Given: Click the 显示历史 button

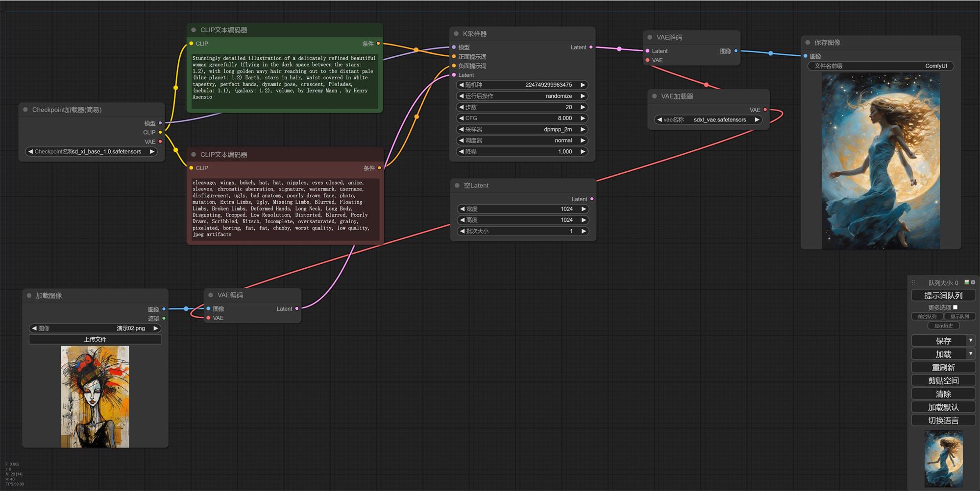Looking at the screenshot, I should 943,326.
